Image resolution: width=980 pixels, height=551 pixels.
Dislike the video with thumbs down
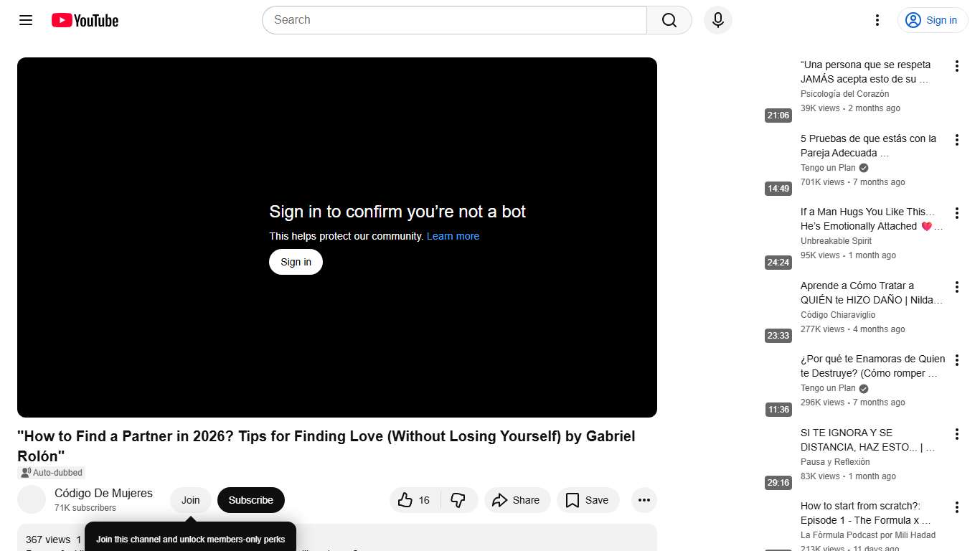[x=459, y=500]
